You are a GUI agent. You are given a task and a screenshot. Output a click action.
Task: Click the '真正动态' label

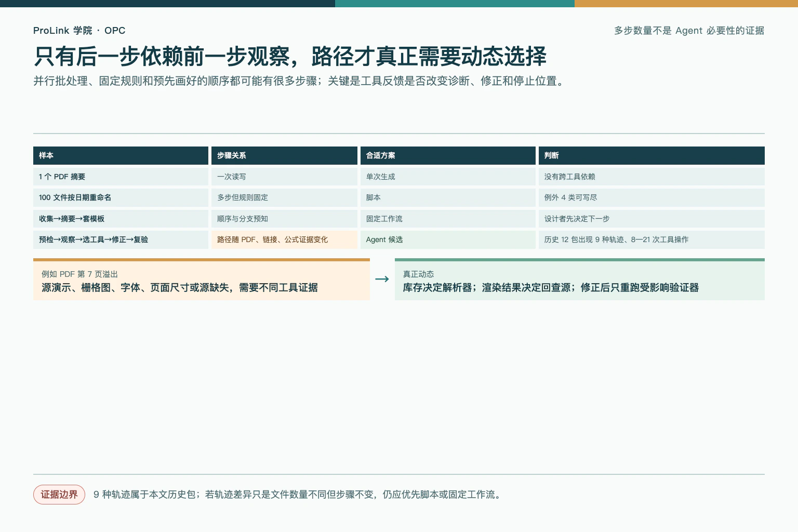point(418,274)
